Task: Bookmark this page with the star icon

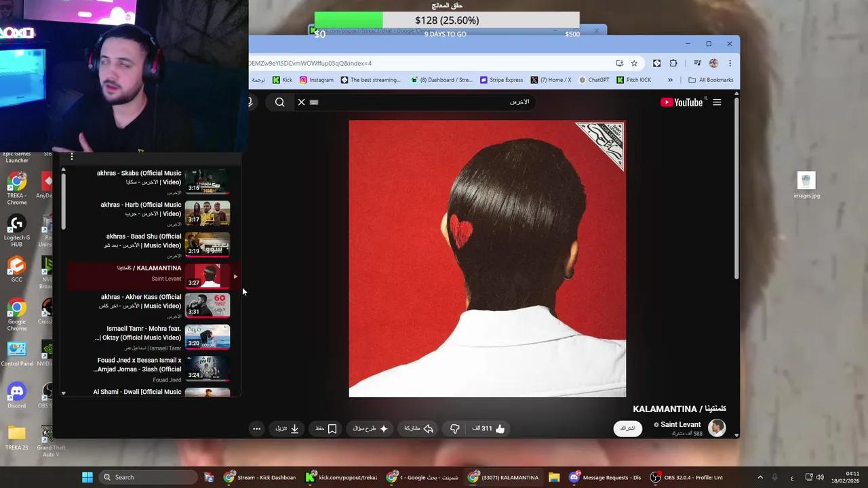Action: click(634, 63)
